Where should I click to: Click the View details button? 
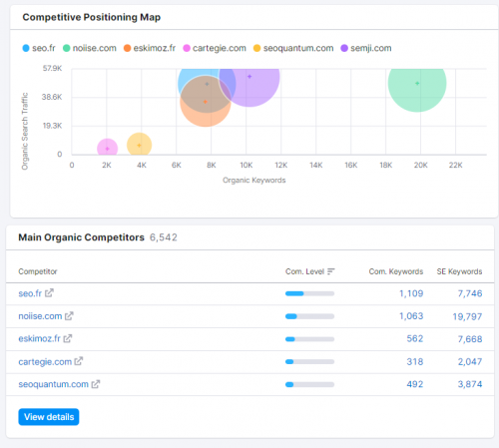[x=49, y=417]
